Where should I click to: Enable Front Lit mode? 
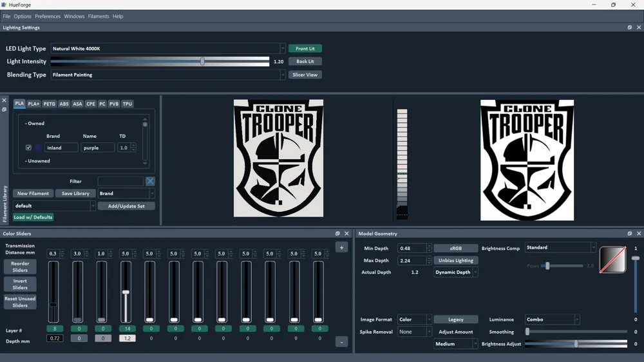click(305, 48)
